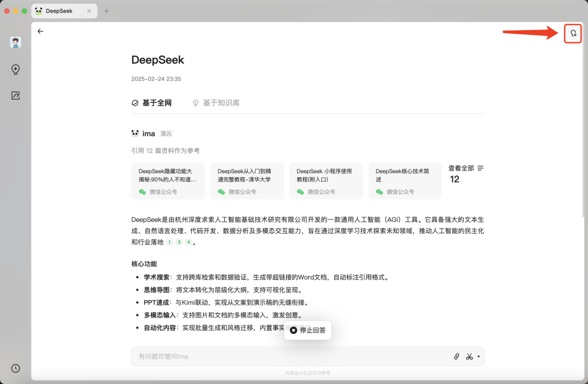
Task: Close the DeepSeek browser tab
Action: [89, 11]
